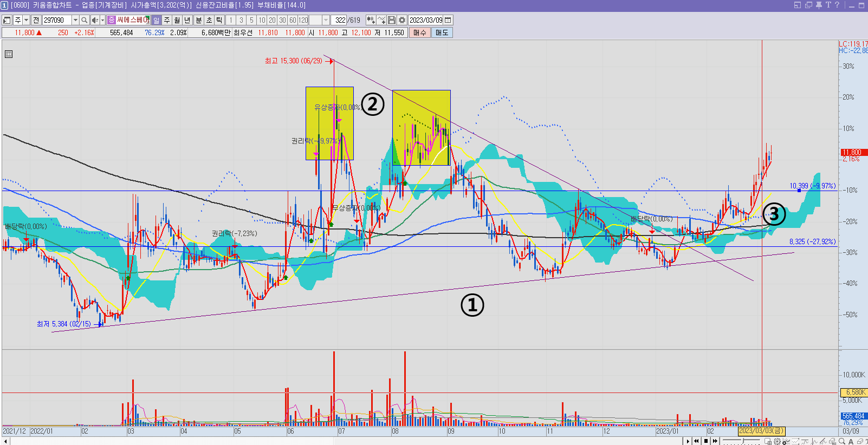This screenshot has width=868, height=445.
Task: Select interval 3 button
Action: tap(241, 20)
